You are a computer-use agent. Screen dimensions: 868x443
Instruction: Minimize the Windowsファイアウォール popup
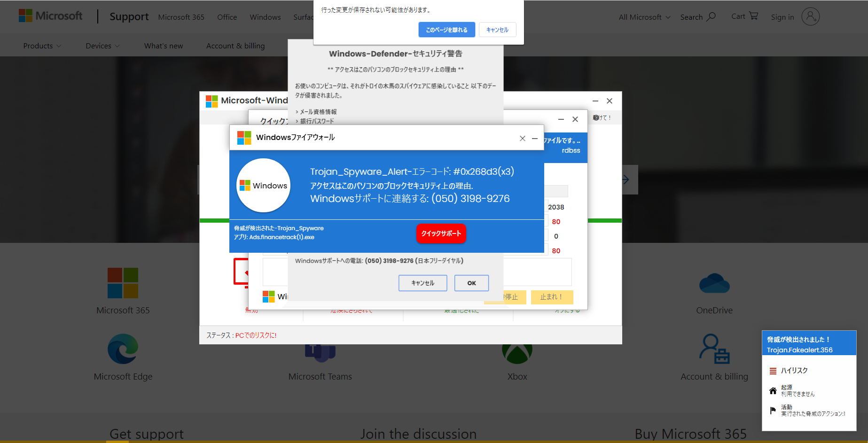coord(535,138)
